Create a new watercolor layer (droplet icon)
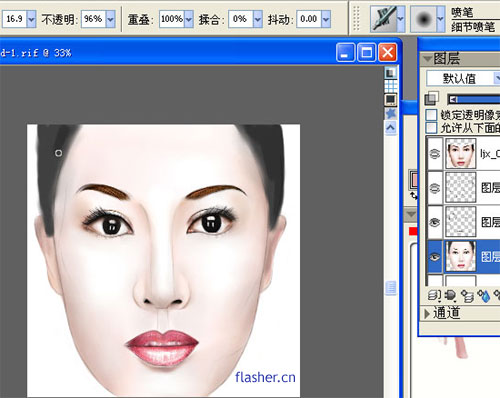This screenshot has height=398, width=500. click(484, 295)
